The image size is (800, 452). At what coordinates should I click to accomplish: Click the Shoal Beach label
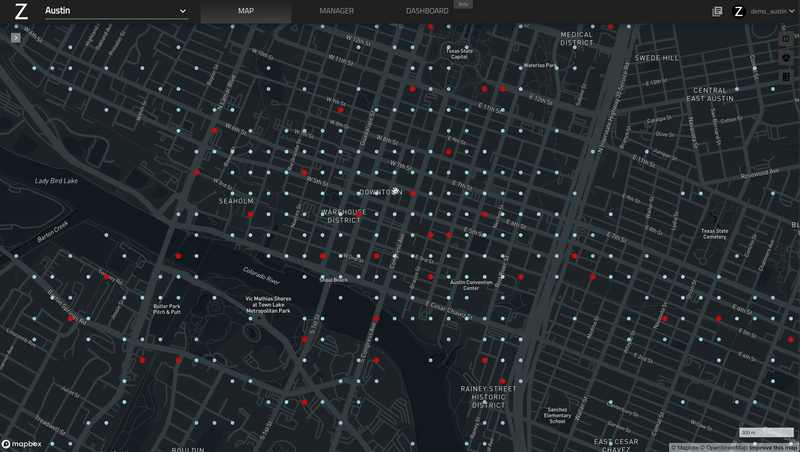coord(333,280)
